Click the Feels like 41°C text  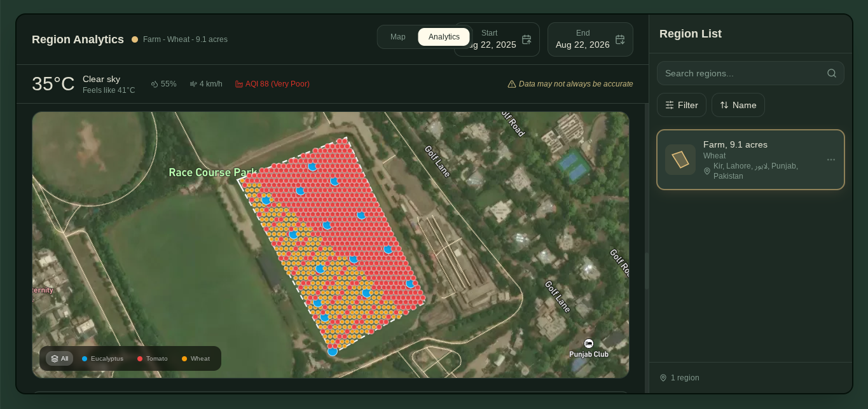click(x=109, y=90)
